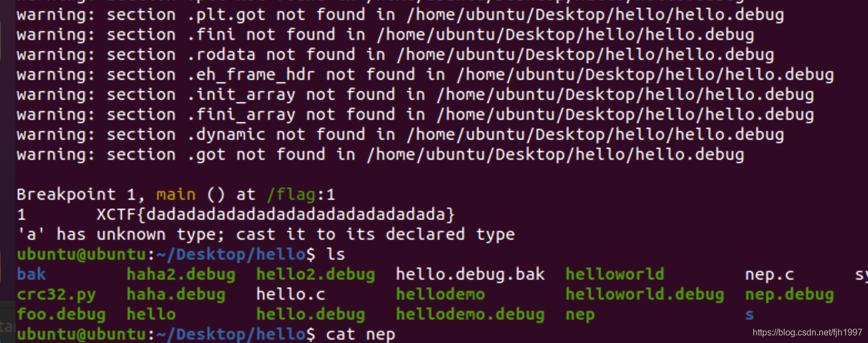Click foo.debug in the ls listing
The image size is (868, 343).
(61, 314)
